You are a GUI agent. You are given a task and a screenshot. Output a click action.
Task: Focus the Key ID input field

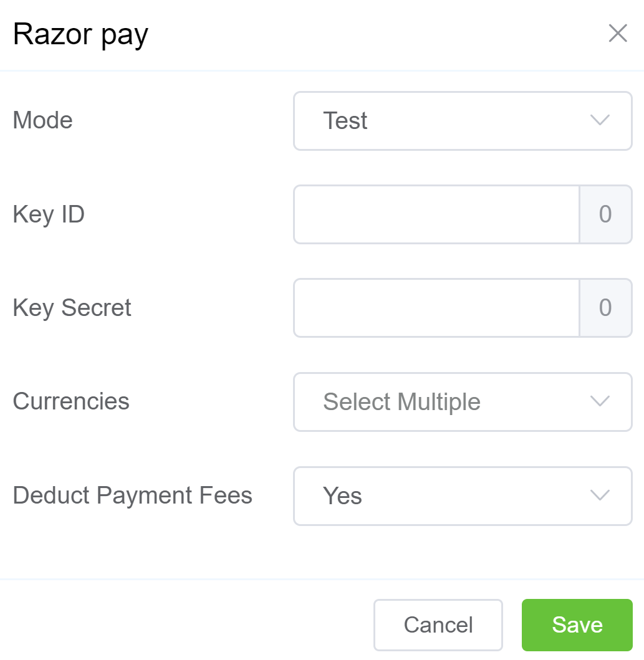click(x=436, y=214)
